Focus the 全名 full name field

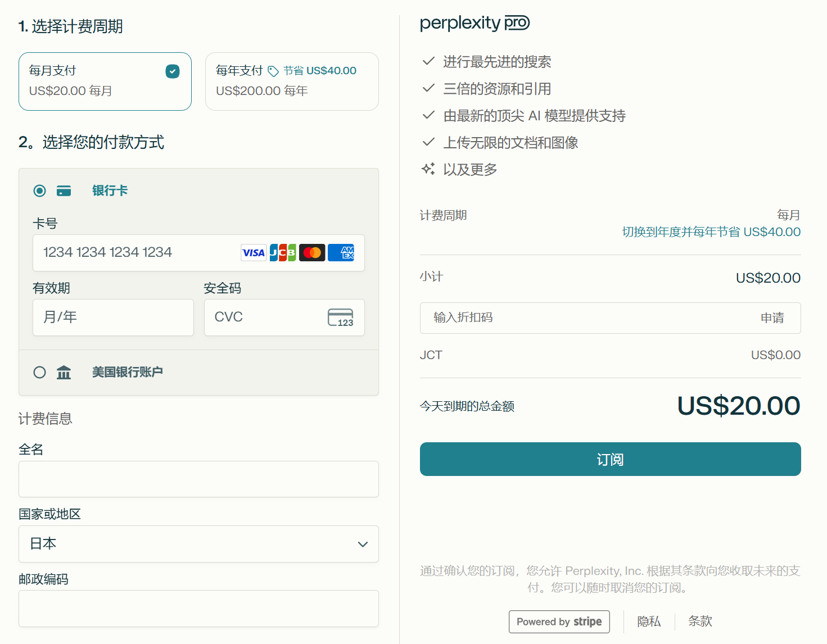(198, 479)
